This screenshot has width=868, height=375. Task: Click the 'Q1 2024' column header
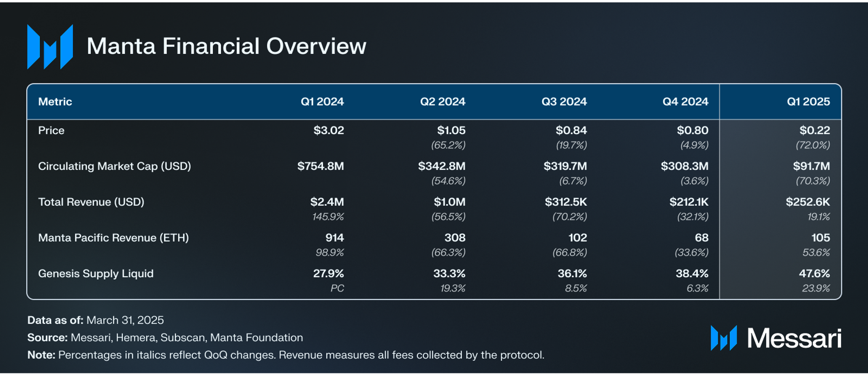(x=322, y=102)
